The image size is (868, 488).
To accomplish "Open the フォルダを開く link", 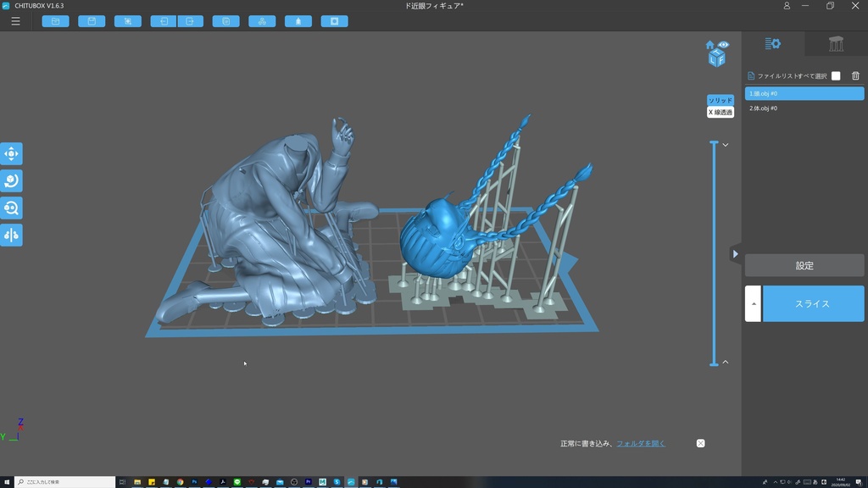I will click(x=641, y=443).
